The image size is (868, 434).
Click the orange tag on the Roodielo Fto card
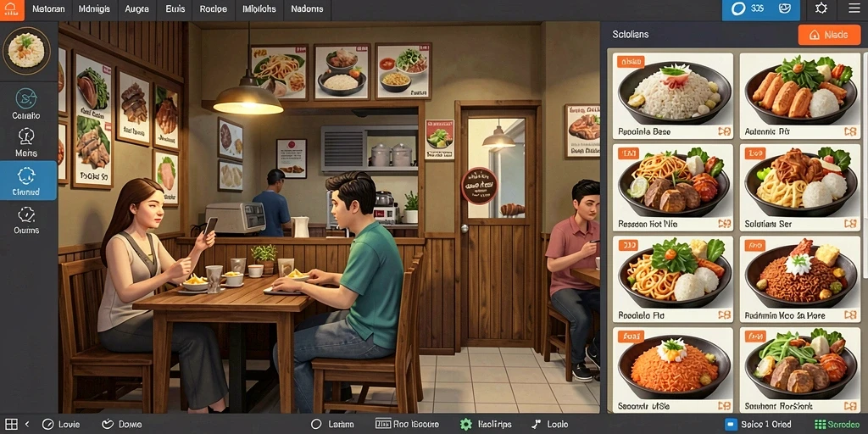click(628, 244)
